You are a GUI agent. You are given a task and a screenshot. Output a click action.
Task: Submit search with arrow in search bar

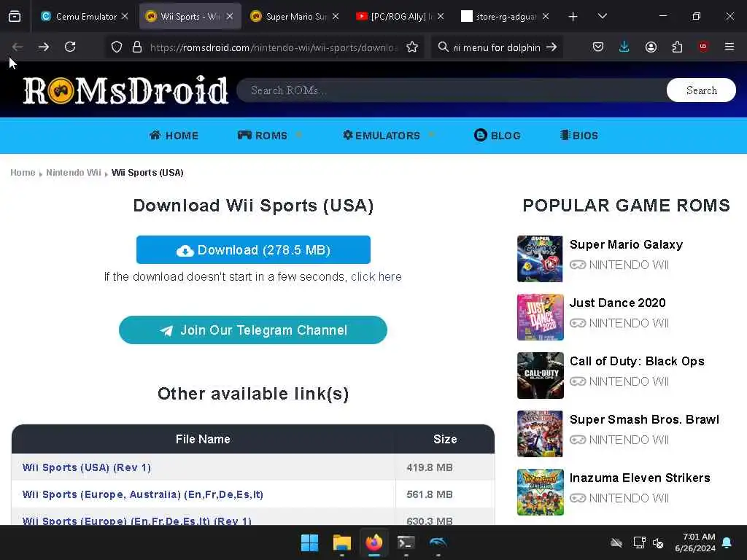551,47
